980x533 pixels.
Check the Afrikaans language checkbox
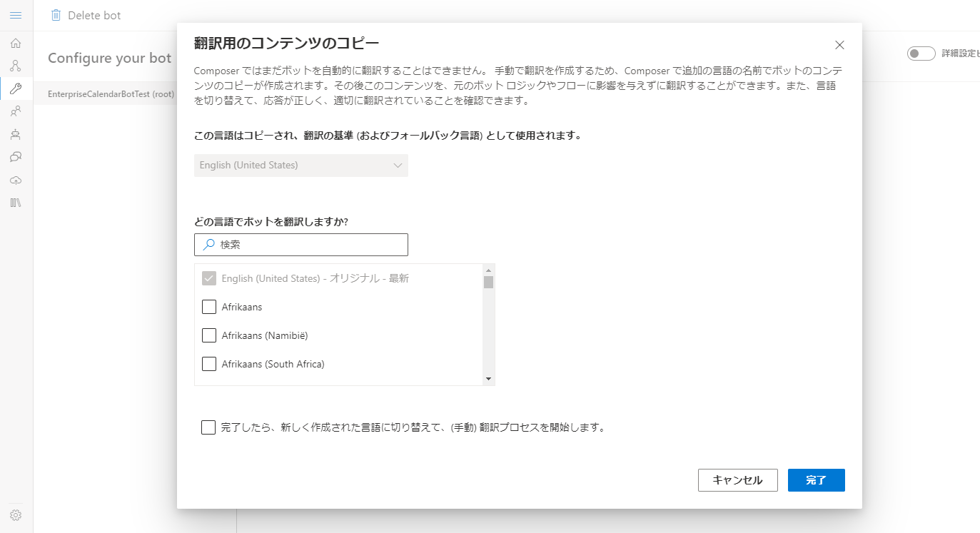(x=209, y=307)
